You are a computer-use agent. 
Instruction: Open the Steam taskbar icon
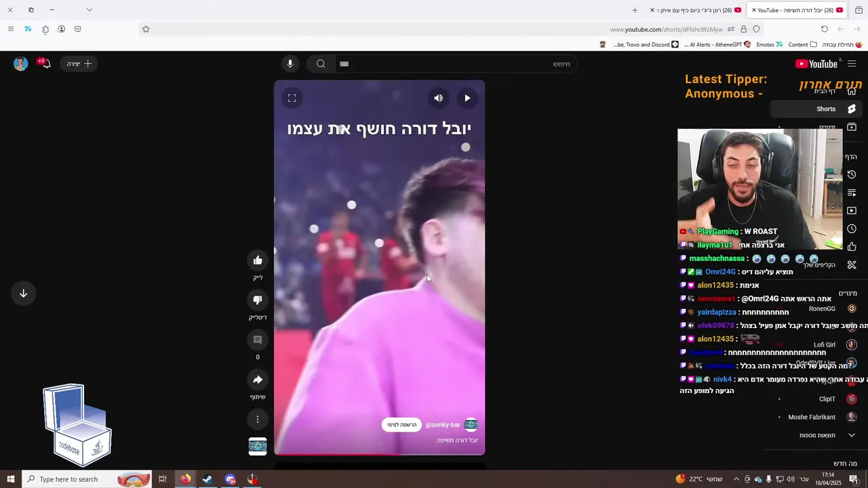pos(208,479)
